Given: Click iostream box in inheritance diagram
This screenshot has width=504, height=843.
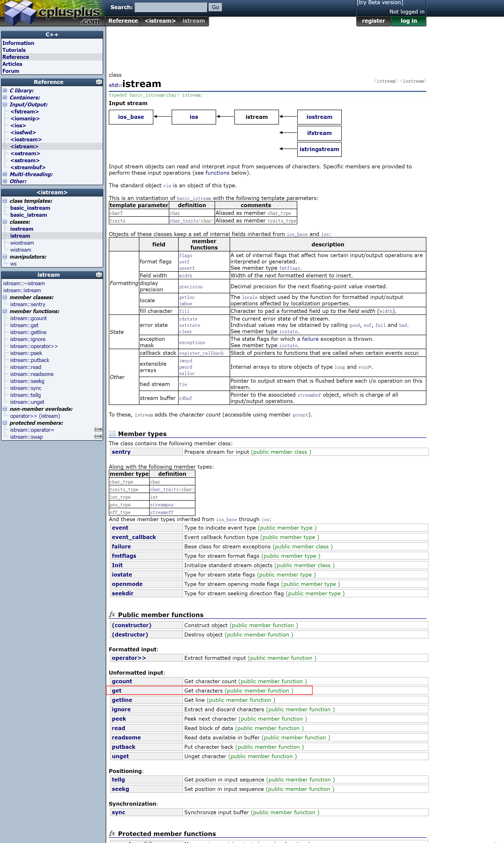Looking at the screenshot, I should [319, 117].
